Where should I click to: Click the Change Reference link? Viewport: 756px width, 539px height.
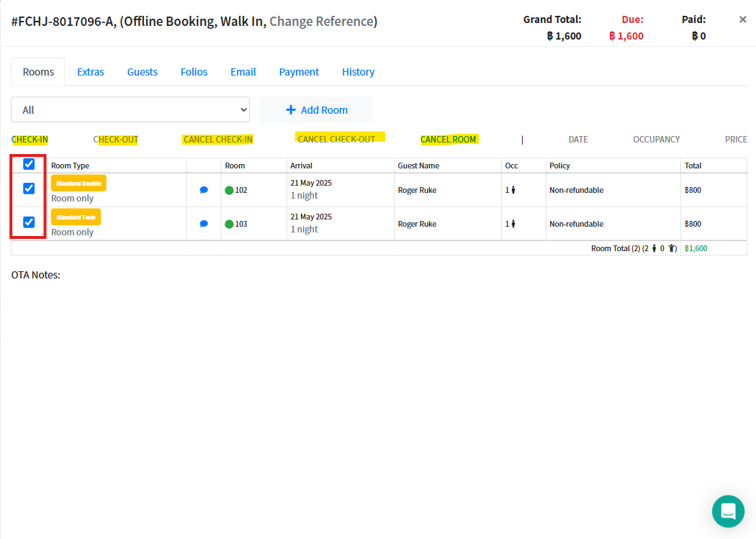320,22
